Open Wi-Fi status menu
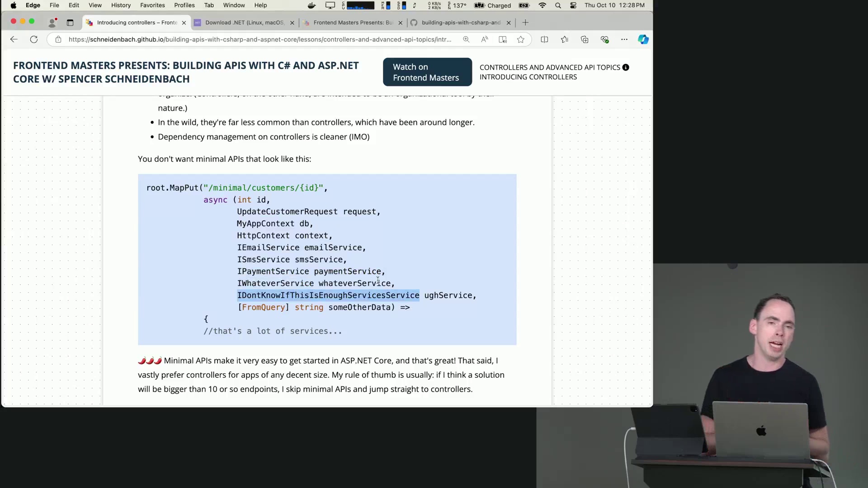The height and width of the screenshot is (488, 868). 542,5
